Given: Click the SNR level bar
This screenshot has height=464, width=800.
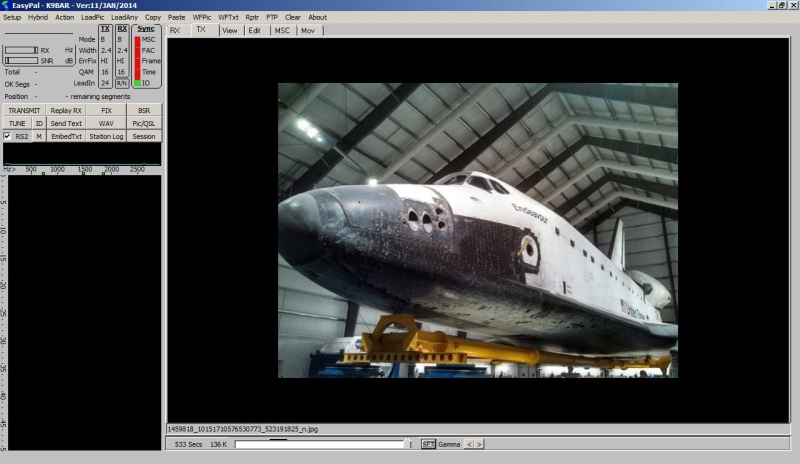Looking at the screenshot, I should tap(21, 60).
